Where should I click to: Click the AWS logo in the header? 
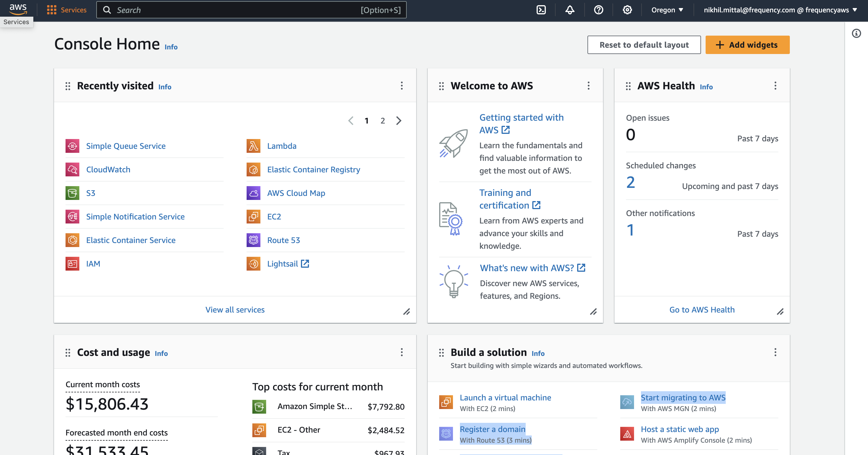click(18, 9)
